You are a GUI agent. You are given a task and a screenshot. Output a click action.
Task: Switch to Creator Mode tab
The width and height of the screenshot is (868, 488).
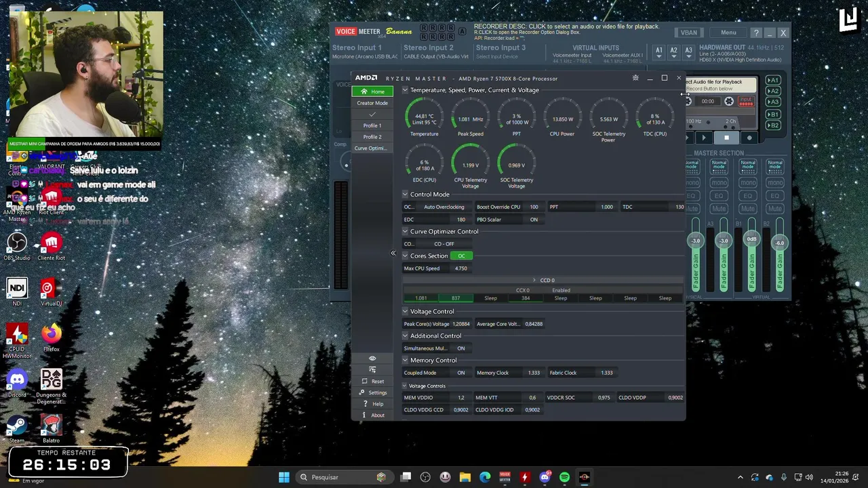[372, 103]
